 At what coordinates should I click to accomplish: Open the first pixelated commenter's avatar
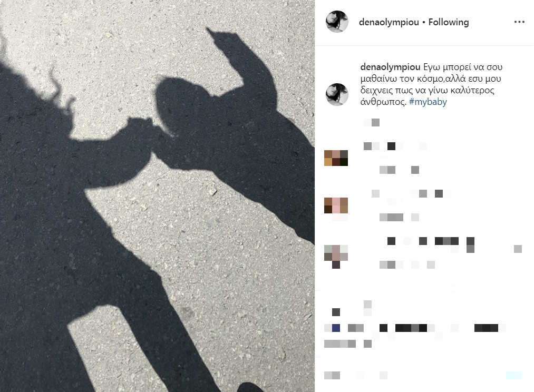click(336, 158)
